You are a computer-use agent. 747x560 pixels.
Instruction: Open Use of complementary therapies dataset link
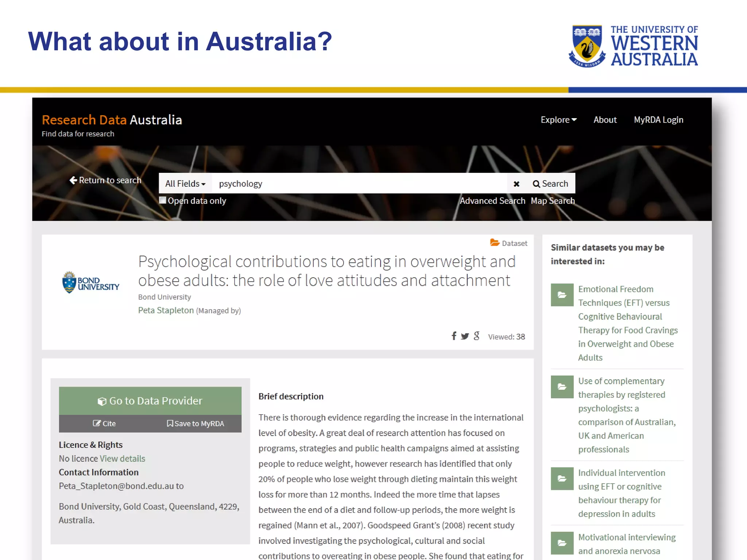tap(627, 415)
